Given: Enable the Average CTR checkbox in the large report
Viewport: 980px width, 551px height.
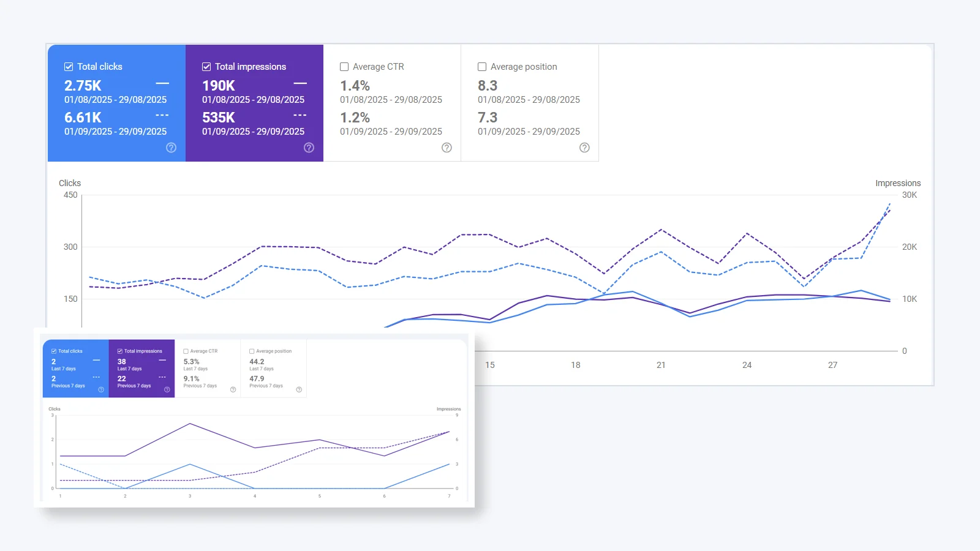Looking at the screenshot, I should pyautogui.click(x=344, y=67).
